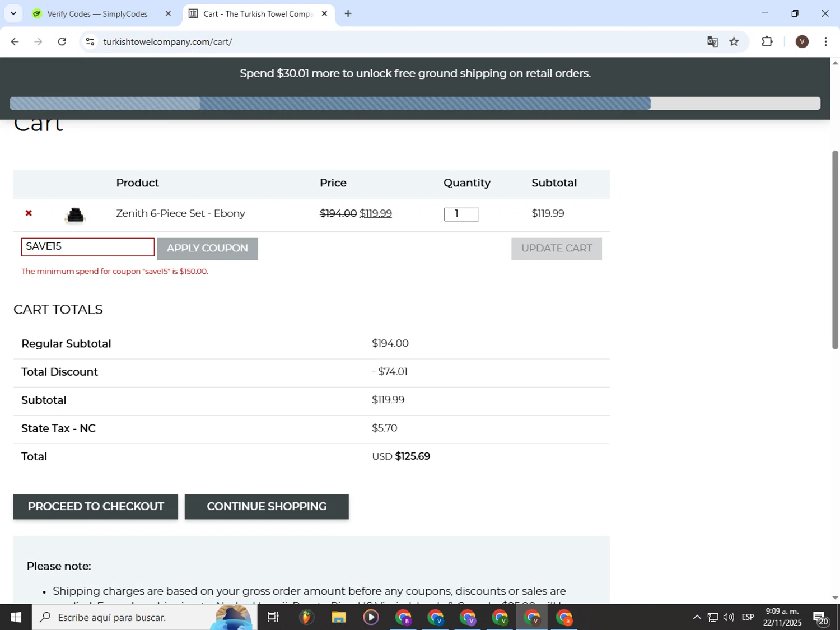Image resolution: width=840 pixels, height=630 pixels.
Task: View site information icon in address bar
Action: [x=90, y=41]
